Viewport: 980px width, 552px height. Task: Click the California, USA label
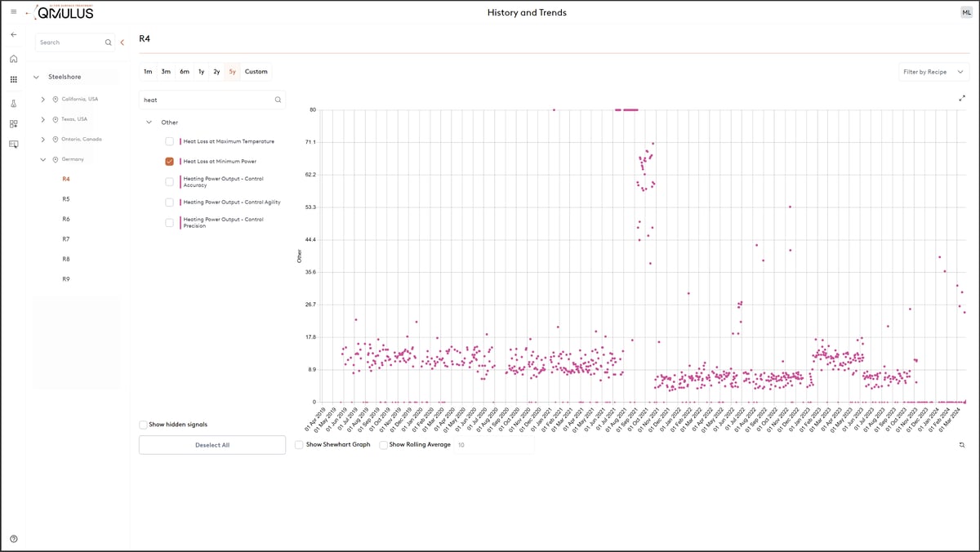coord(80,99)
